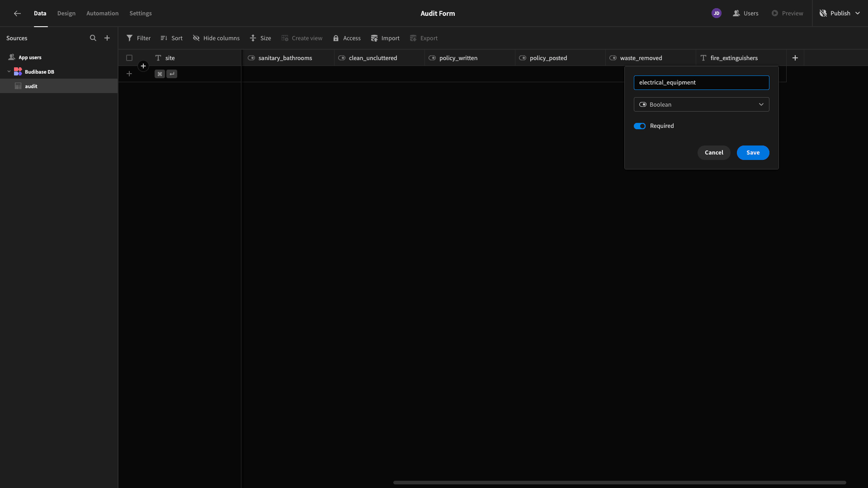Click the back arrow icon
This screenshot has width=868, height=488.
[17, 14]
